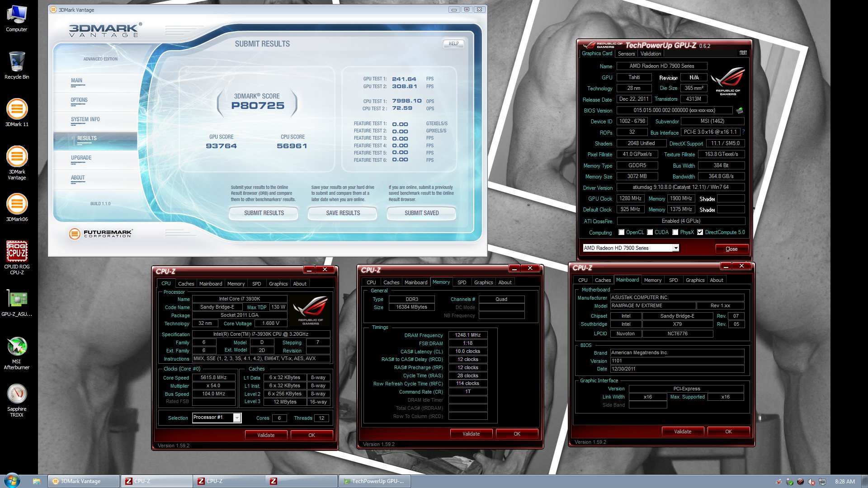Launch MSI Afterburner from the desktop
868x488 pixels.
point(17,352)
